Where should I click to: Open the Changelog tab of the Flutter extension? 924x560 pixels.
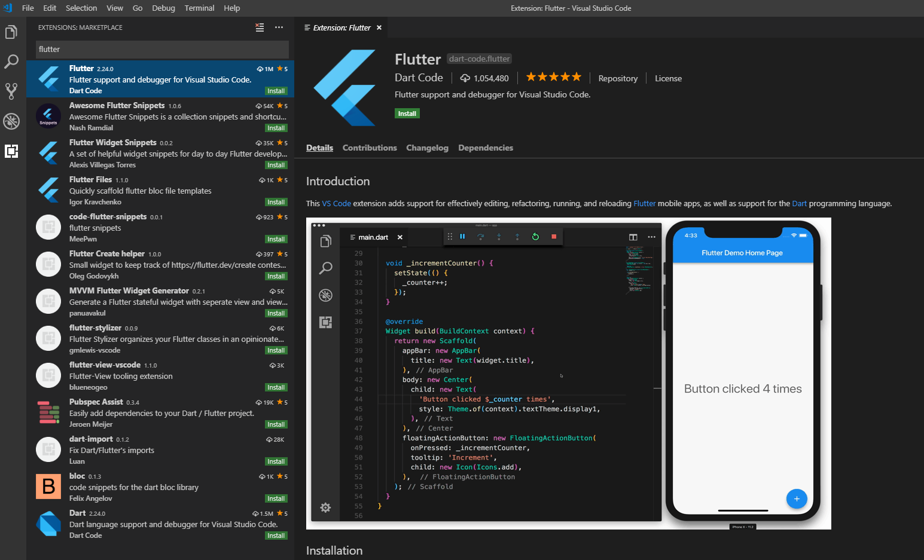pos(427,148)
